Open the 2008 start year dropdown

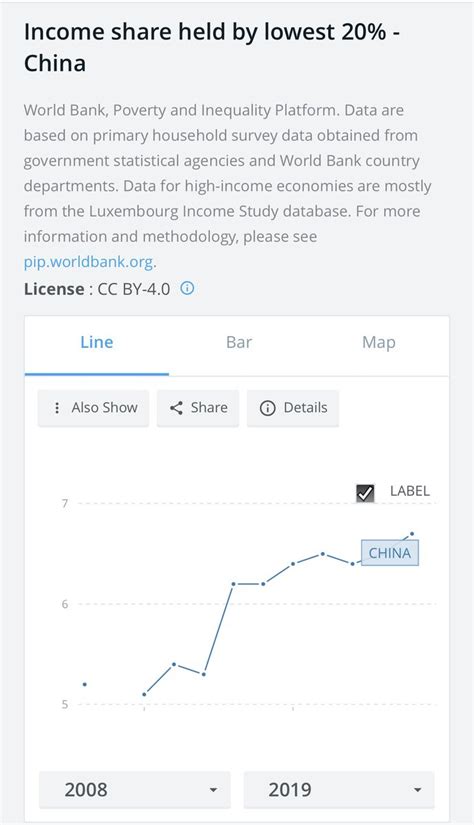tap(135, 790)
